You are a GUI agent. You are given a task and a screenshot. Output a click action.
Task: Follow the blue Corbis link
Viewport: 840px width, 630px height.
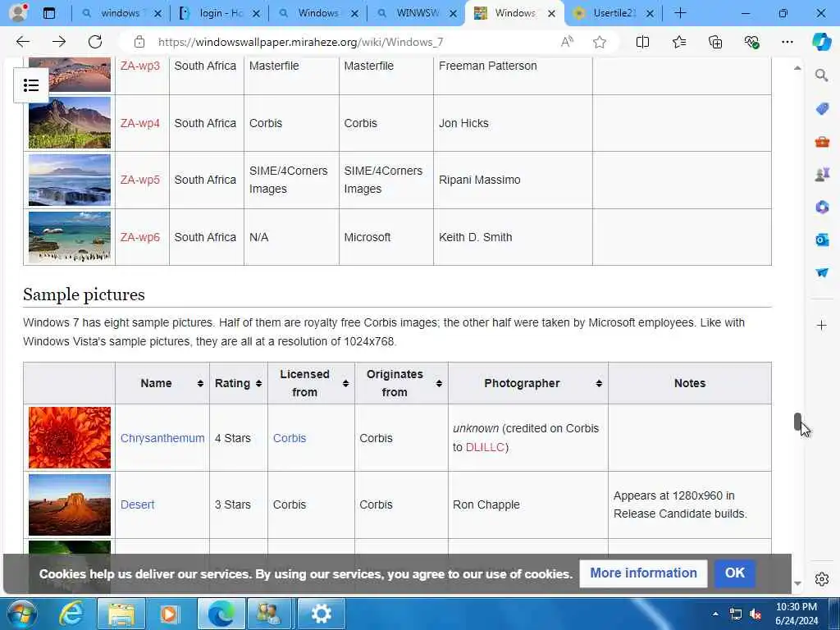click(290, 438)
